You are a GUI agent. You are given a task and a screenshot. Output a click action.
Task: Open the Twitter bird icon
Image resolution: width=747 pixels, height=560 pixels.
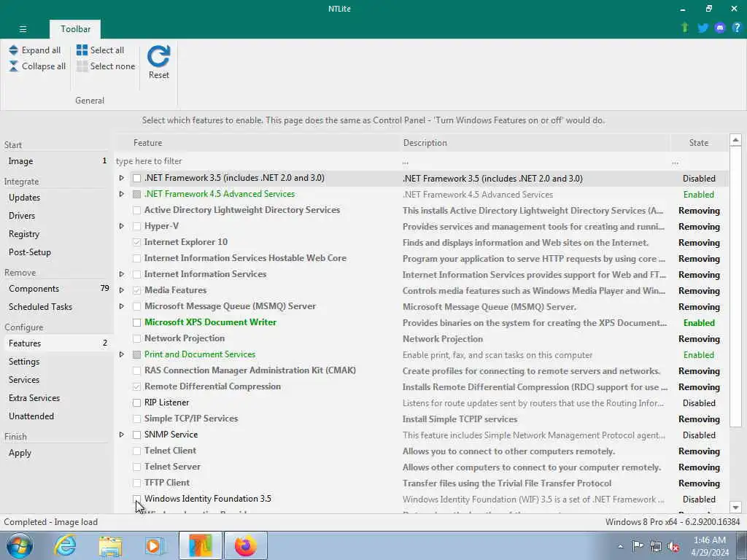[703, 28]
